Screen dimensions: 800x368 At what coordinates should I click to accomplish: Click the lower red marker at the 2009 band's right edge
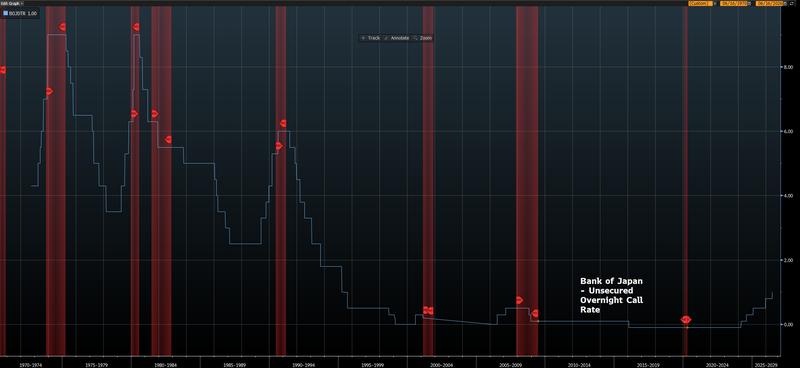click(535, 313)
